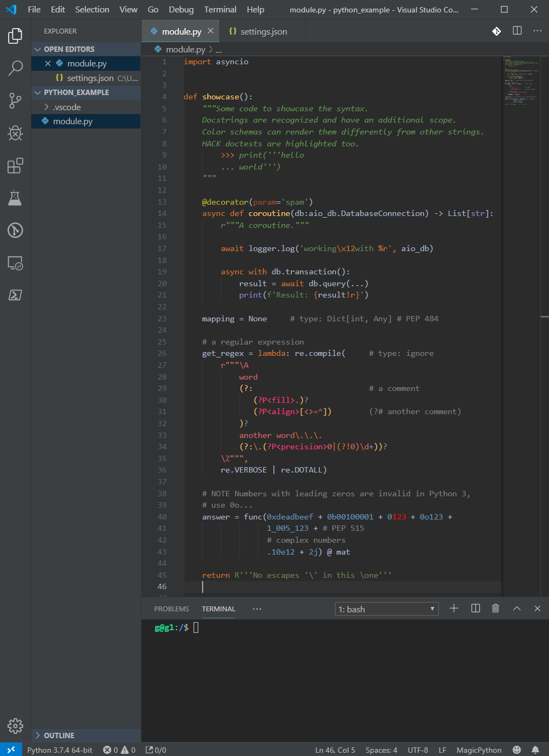The width and height of the screenshot is (549, 756).
Task: Click the 0/0 status bar item
Action: click(156, 750)
